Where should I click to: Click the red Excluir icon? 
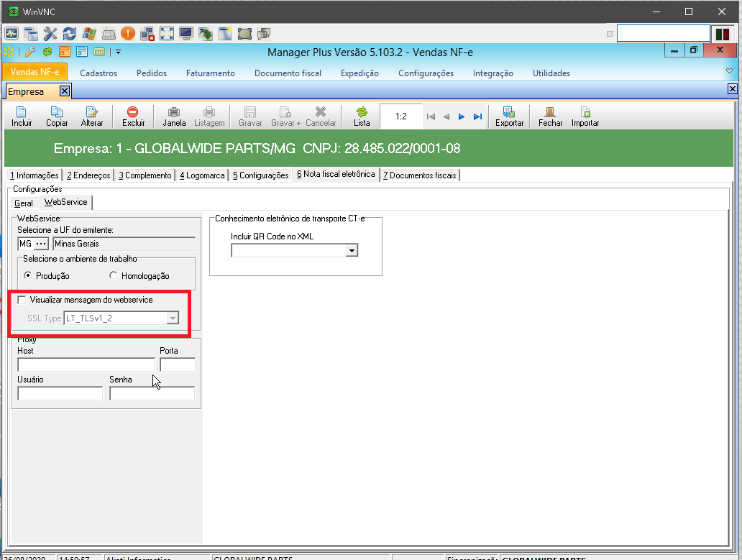click(133, 112)
